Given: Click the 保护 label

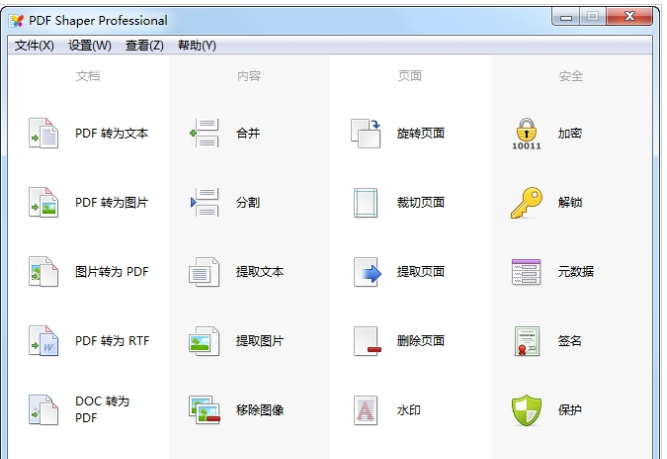Looking at the screenshot, I should click(570, 410).
